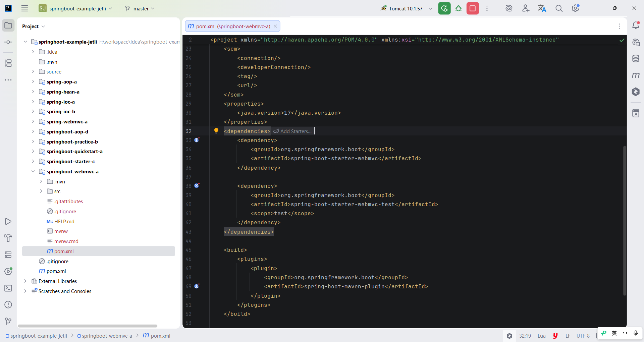Viewport: 644px width, 342px height.
Task: Open the AI chat tool window
Action: pyautogui.click(x=636, y=42)
